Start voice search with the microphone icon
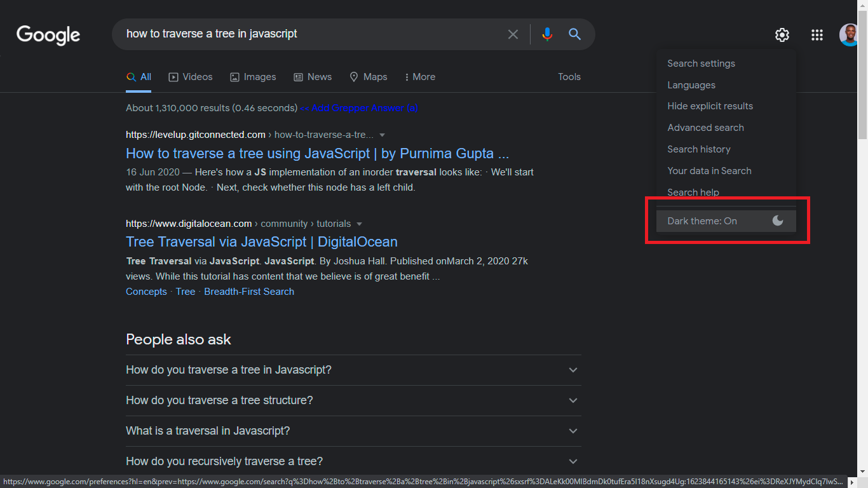The width and height of the screenshot is (868, 488). pos(547,34)
